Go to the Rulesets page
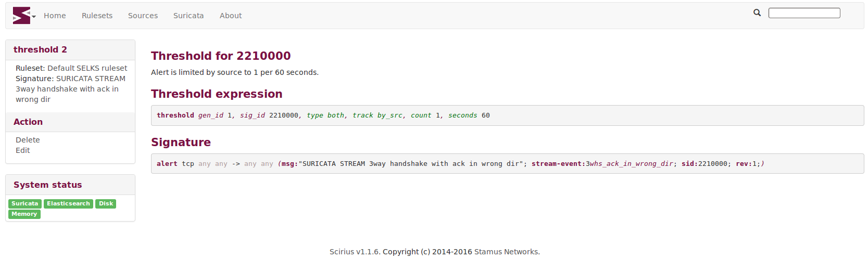This screenshot has height=259, width=868. [x=97, y=16]
